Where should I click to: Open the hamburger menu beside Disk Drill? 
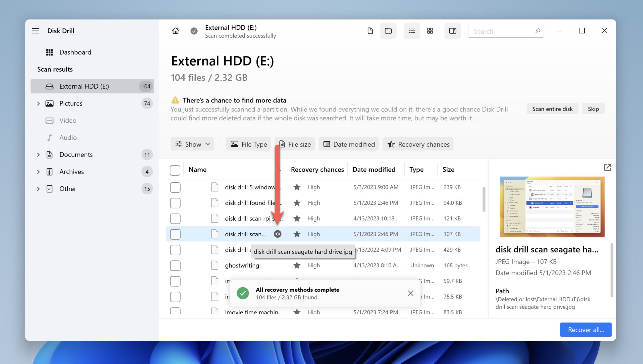pos(35,31)
